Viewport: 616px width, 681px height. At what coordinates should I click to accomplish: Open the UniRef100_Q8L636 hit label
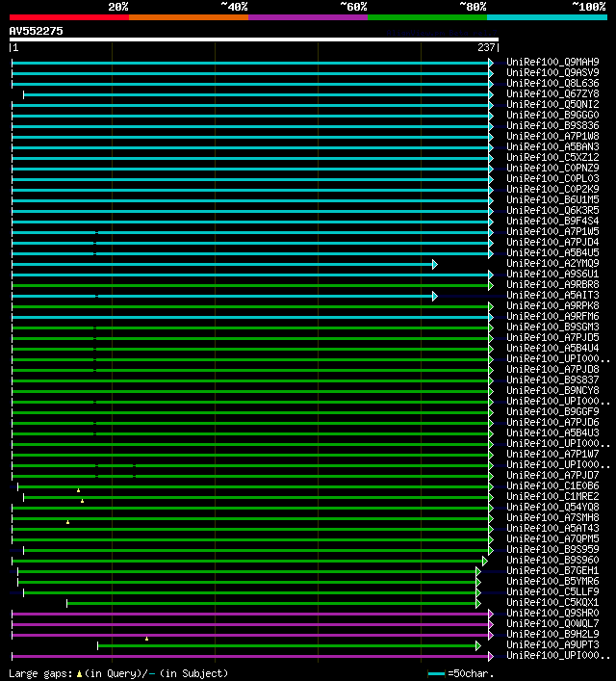pyautogui.click(x=552, y=83)
